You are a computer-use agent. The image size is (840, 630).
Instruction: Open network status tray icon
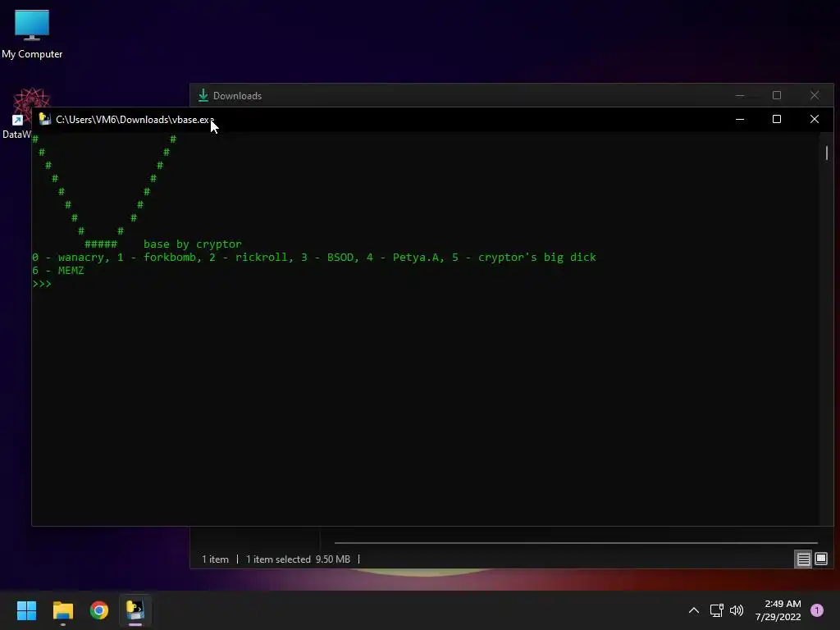pos(716,610)
